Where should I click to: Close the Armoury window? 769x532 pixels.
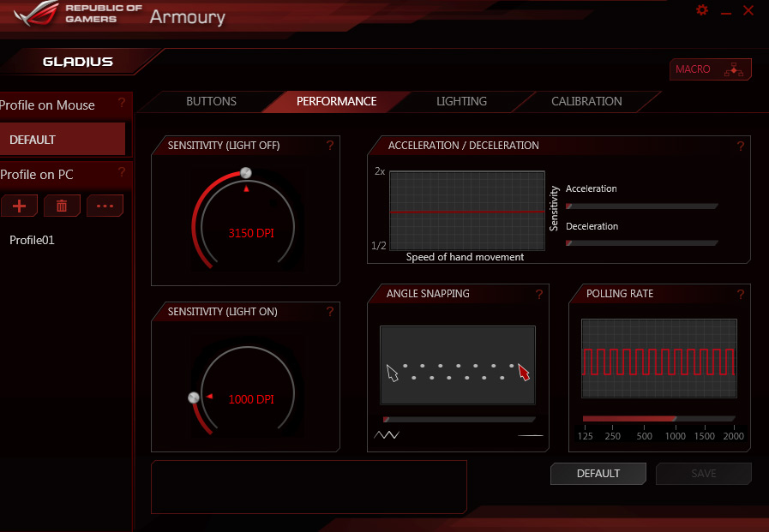(x=748, y=10)
